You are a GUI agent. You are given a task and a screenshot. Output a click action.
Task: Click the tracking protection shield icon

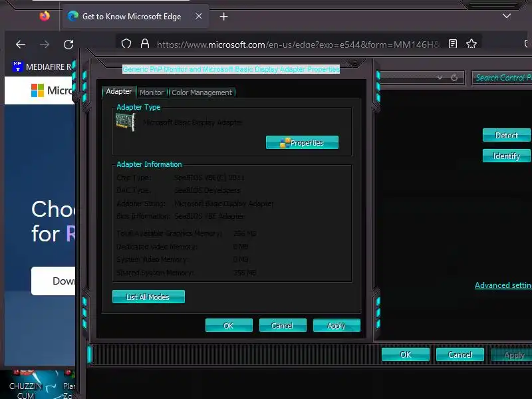click(x=126, y=44)
